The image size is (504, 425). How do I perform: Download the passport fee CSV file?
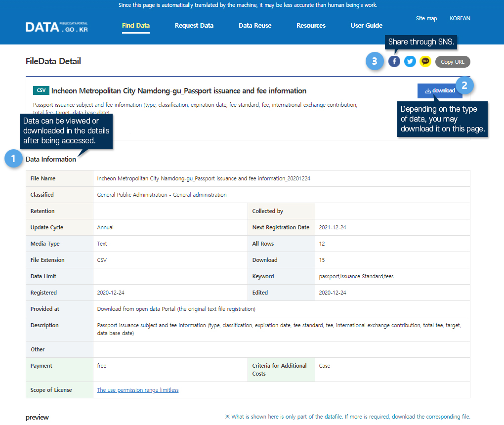click(440, 90)
